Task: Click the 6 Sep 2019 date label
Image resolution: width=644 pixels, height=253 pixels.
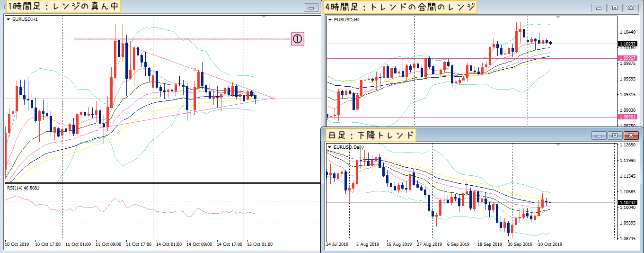Action: tap(458, 244)
